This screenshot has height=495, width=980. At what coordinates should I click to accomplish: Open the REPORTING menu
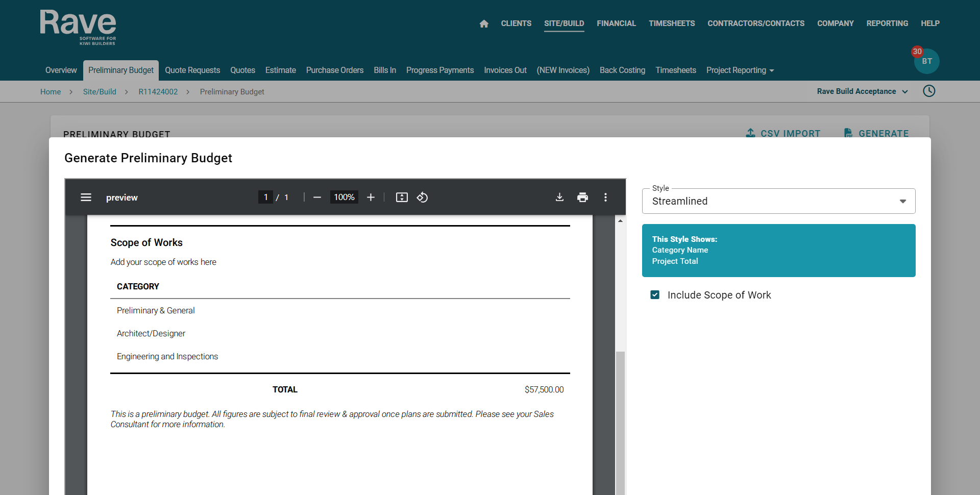coord(887,23)
